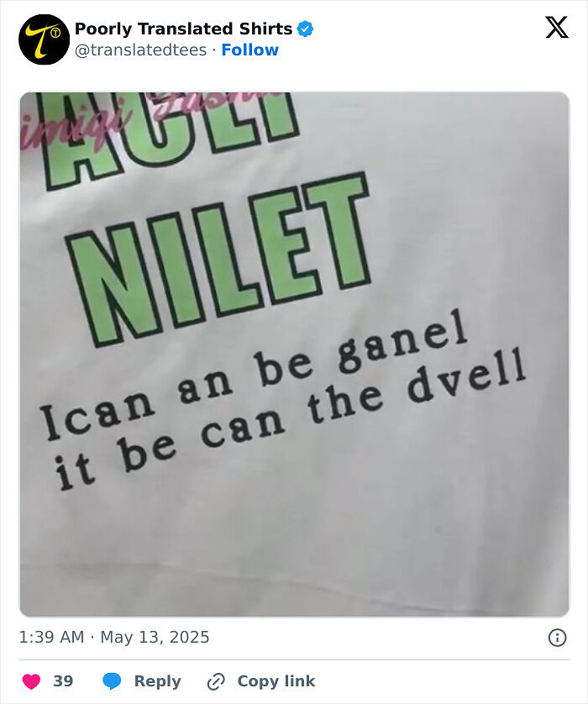Click the chain link icon

click(x=216, y=681)
